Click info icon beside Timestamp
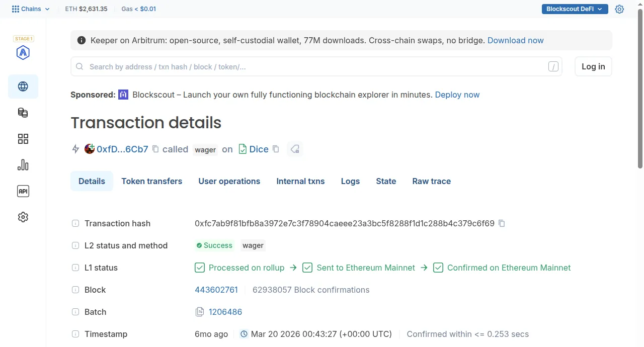This screenshot has height=347, width=644. coord(75,334)
